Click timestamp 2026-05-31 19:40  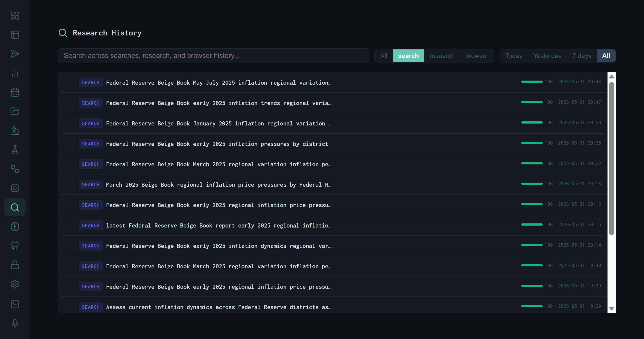[x=580, y=265]
